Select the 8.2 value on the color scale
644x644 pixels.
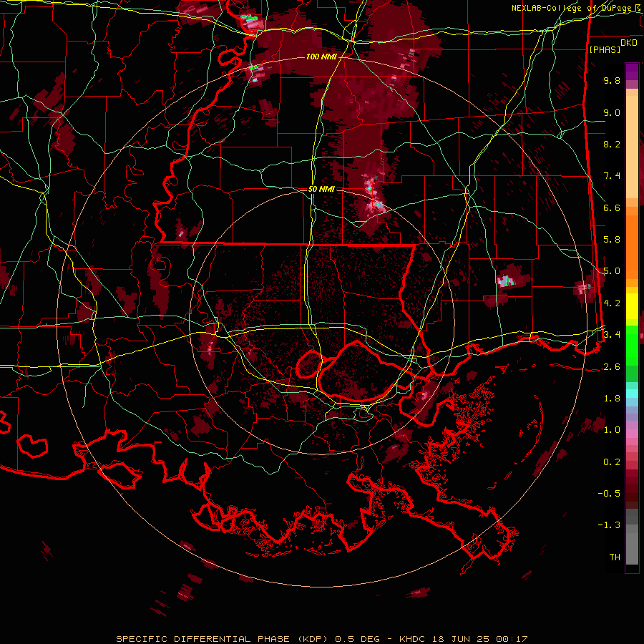pos(612,144)
